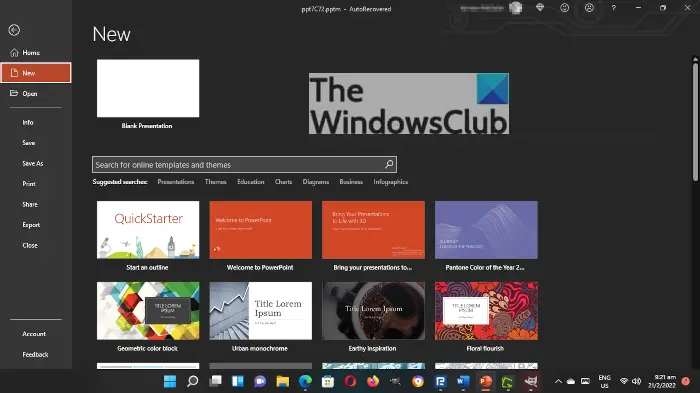Screen dimensions: 700x393
Task: Click the OneDrive cloud tray icon
Action: tap(571, 381)
